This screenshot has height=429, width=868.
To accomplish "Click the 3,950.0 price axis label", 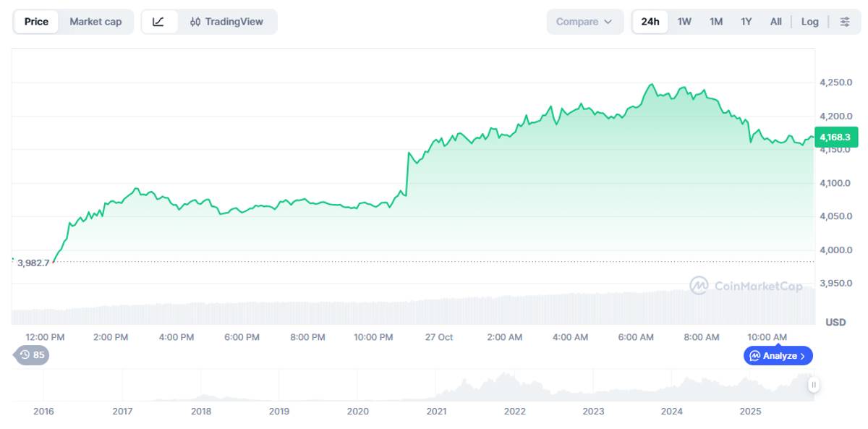I will (835, 283).
